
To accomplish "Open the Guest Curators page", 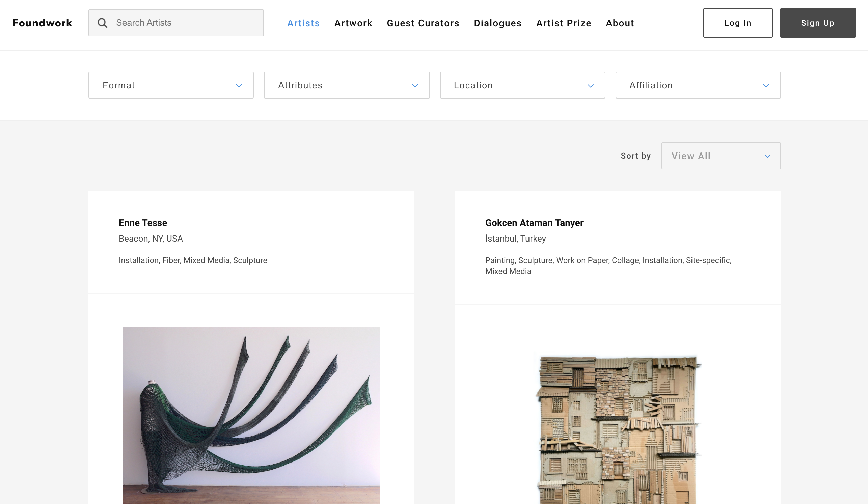I will click(423, 23).
